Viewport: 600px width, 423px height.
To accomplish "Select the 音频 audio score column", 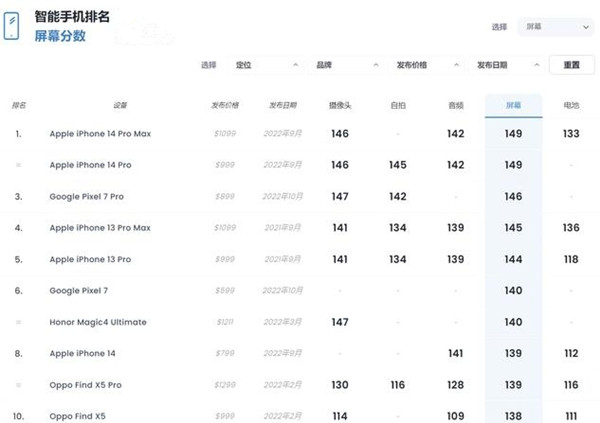I will (x=456, y=105).
